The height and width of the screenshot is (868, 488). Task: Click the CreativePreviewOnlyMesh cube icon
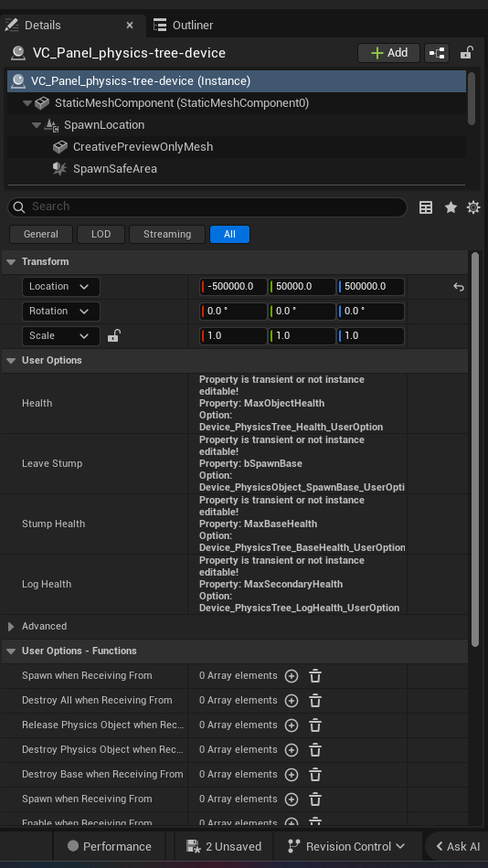point(59,147)
